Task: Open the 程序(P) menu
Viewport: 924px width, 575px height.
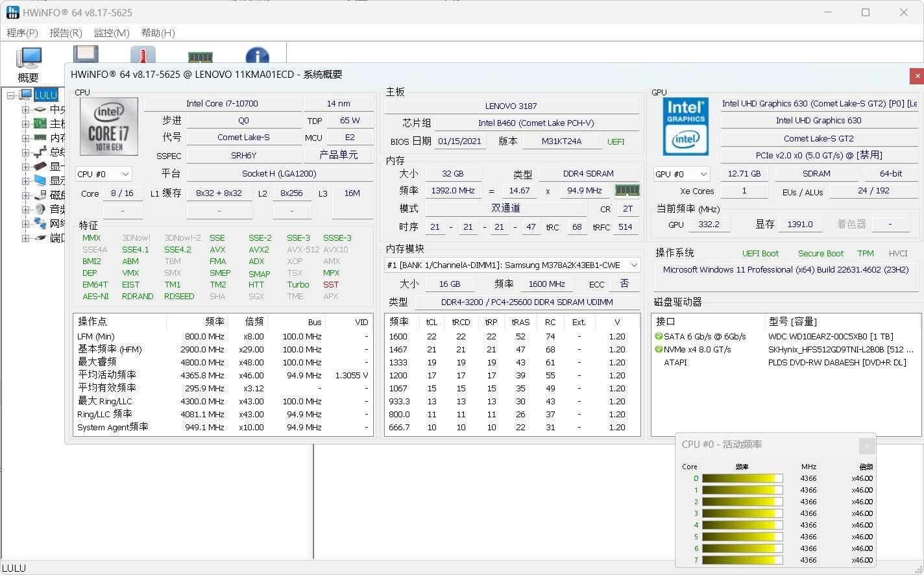Action: 22,32
